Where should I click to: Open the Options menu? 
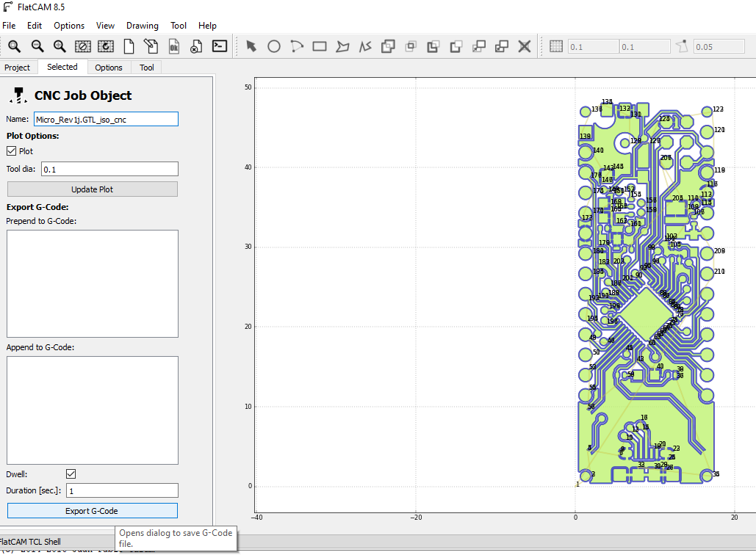tap(69, 26)
